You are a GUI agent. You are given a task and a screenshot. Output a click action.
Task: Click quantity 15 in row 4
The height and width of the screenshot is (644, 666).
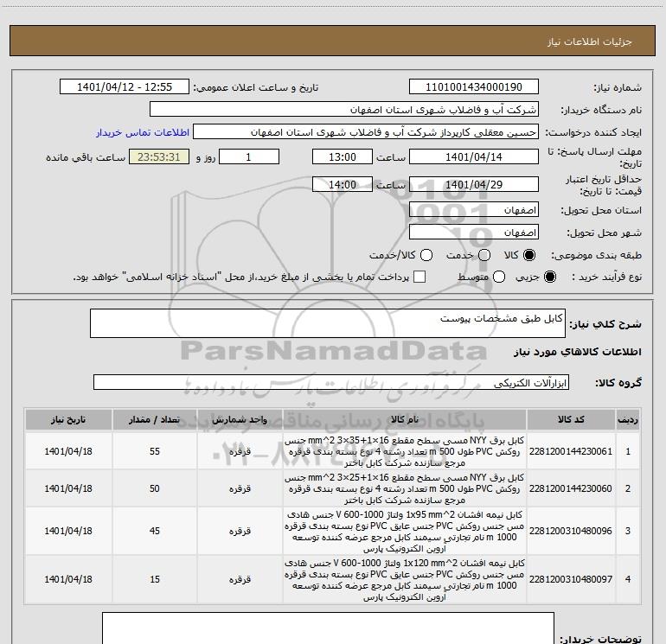155,579
